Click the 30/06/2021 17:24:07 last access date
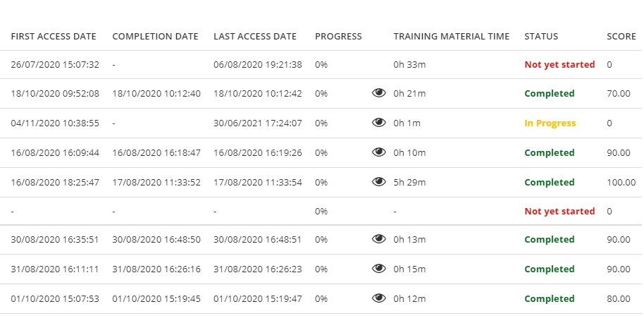This screenshot has width=644, height=316. tap(257, 123)
